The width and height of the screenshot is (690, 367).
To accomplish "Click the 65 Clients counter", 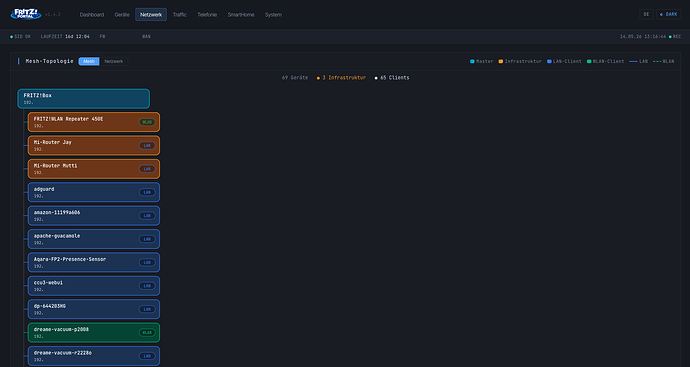I will (392, 77).
